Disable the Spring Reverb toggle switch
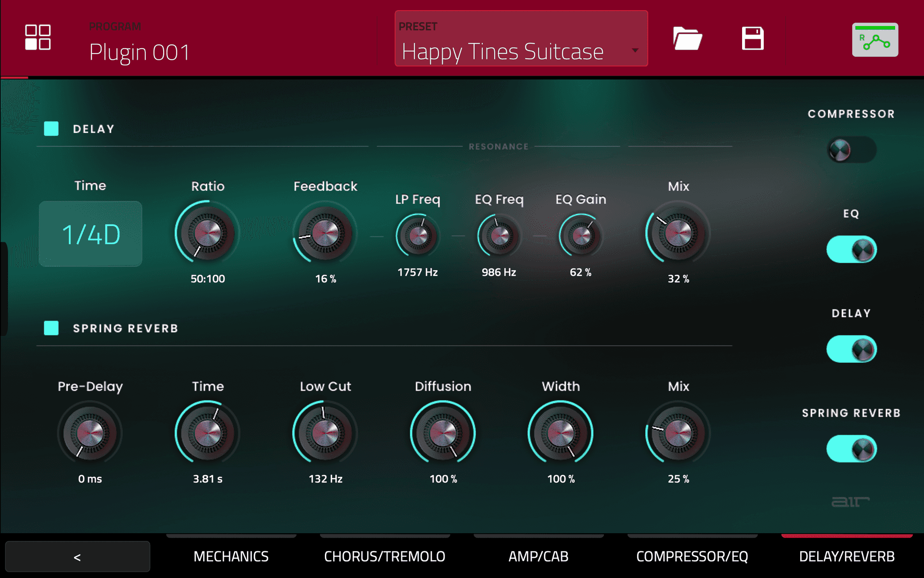 click(x=851, y=449)
